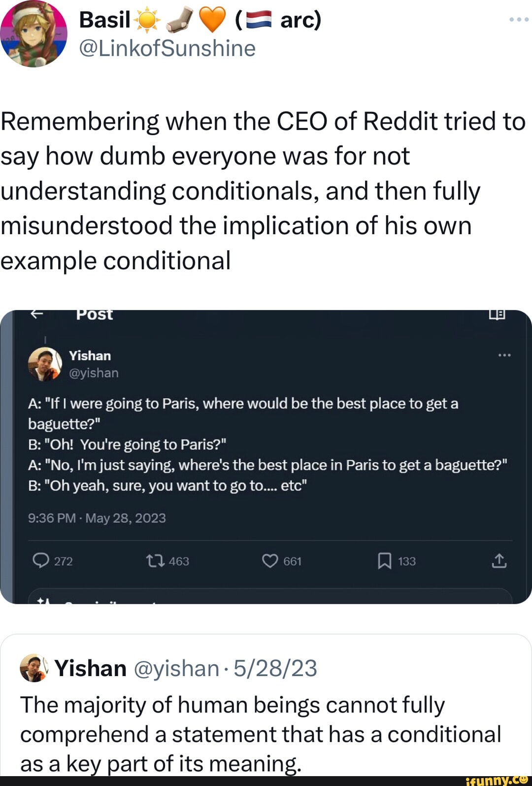The image size is (532, 786).
Task: Click the Yishan name in quoted tweet
Action: point(91,668)
